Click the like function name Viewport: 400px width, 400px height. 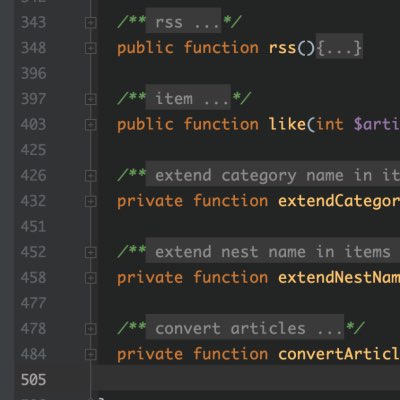(287, 124)
